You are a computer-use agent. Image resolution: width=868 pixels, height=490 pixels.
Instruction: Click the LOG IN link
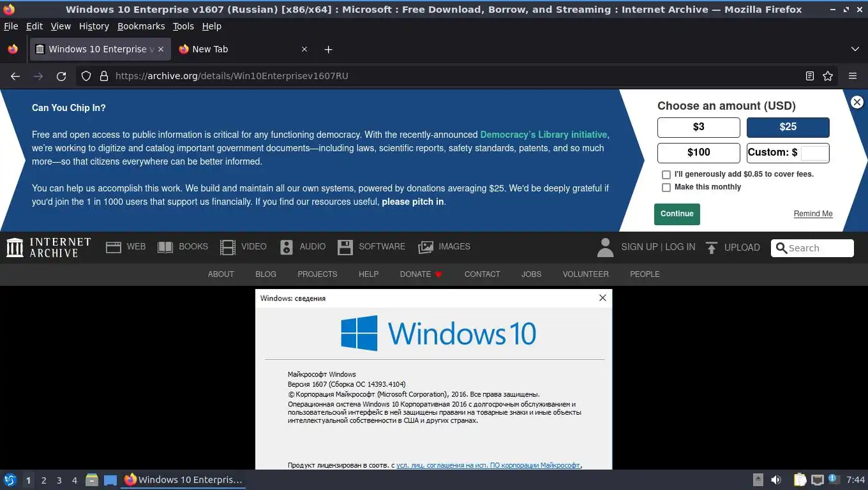click(680, 247)
